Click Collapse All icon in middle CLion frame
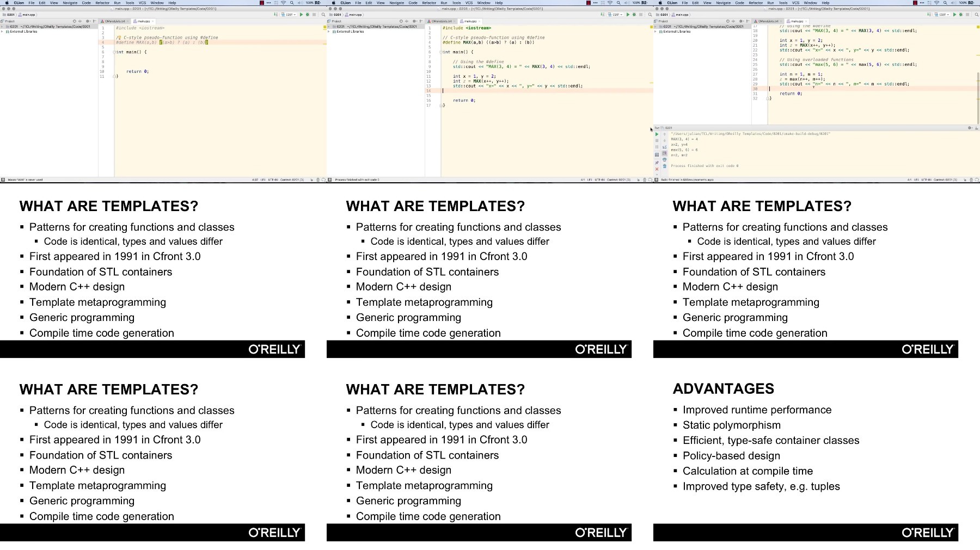The width and height of the screenshot is (980, 550). pyautogui.click(x=407, y=21)
